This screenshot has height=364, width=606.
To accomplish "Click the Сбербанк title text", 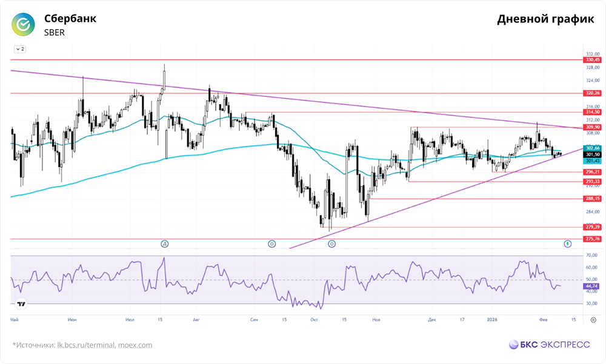I will 70,19.
